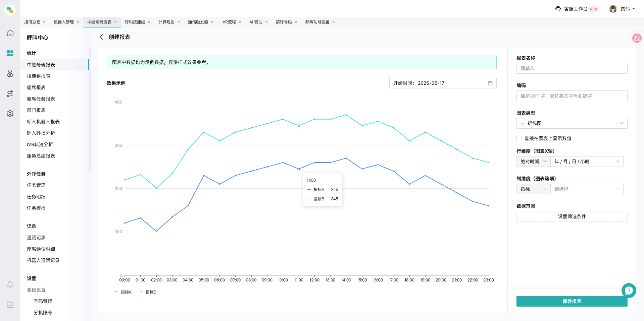This screenshot has height=321, width=644.
Task: Click the home icon in left sidebar
Action: (x=10, y=33)
